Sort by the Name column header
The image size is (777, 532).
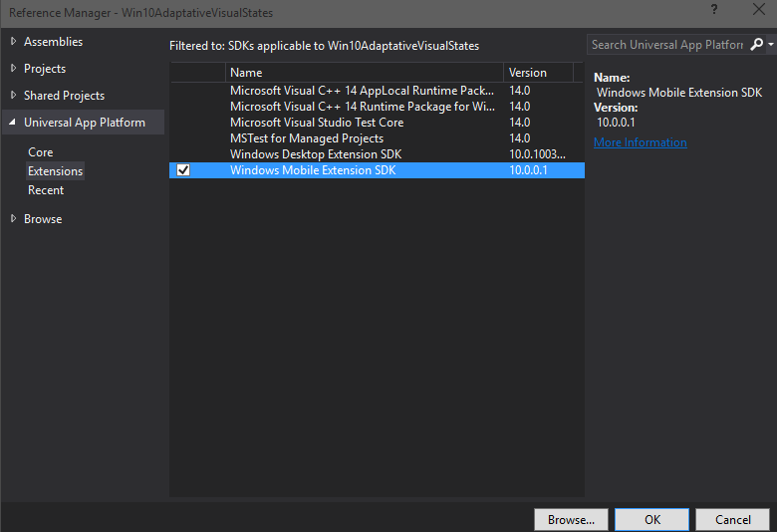(365, 73)
